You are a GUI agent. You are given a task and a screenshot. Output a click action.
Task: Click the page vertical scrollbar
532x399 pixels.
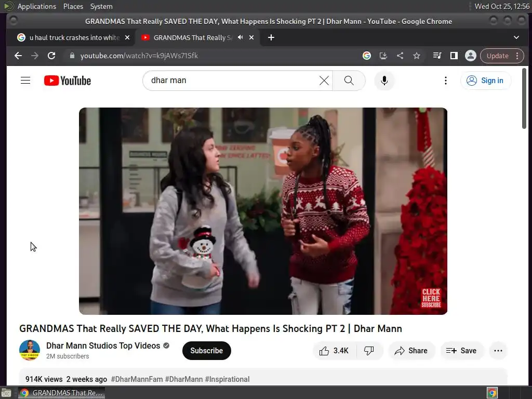pyautogui.click(x=524, y=98)
